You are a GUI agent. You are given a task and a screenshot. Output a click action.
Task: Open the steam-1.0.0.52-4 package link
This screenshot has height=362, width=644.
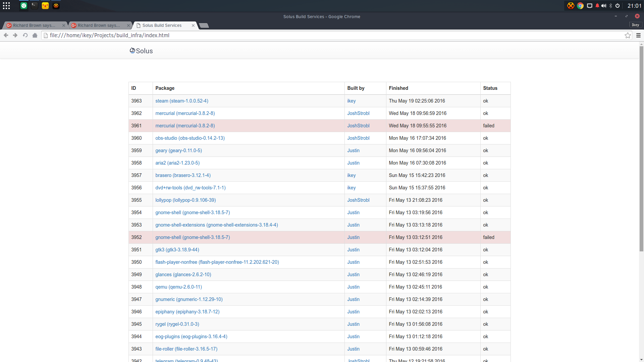182,101
